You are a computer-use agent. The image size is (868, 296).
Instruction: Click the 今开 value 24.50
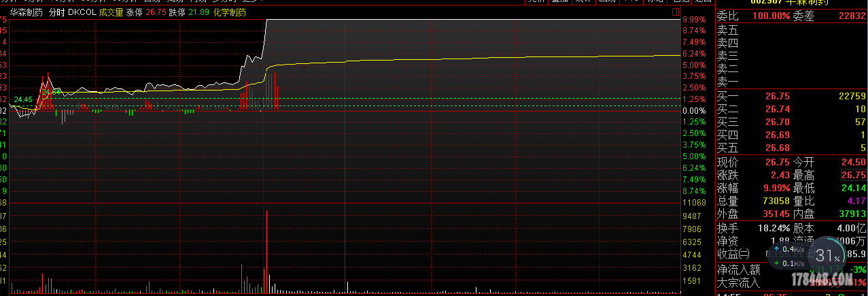pos(854,162)
